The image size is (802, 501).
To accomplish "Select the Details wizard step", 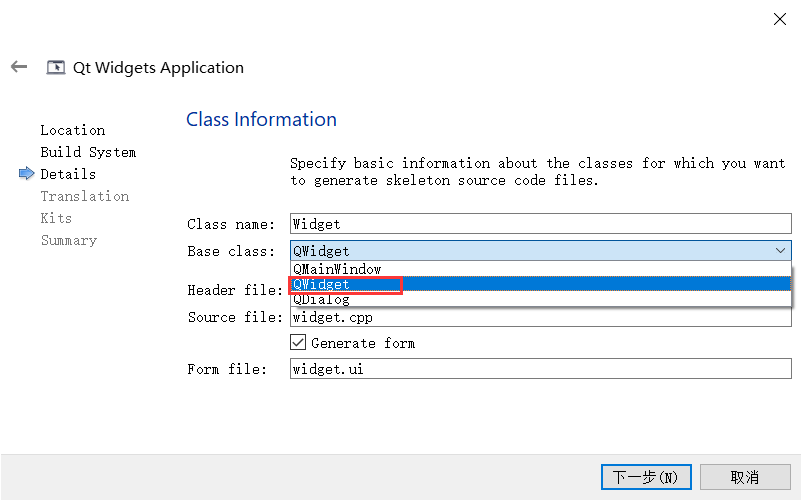I will (68, 174).
